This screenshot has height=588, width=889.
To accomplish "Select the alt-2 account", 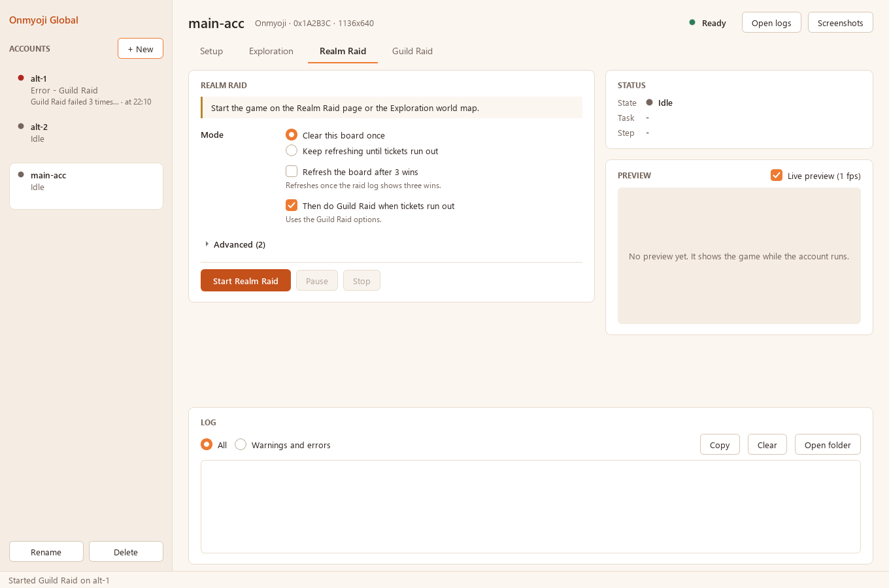I will pyautogui.click(x=86, y=133).
